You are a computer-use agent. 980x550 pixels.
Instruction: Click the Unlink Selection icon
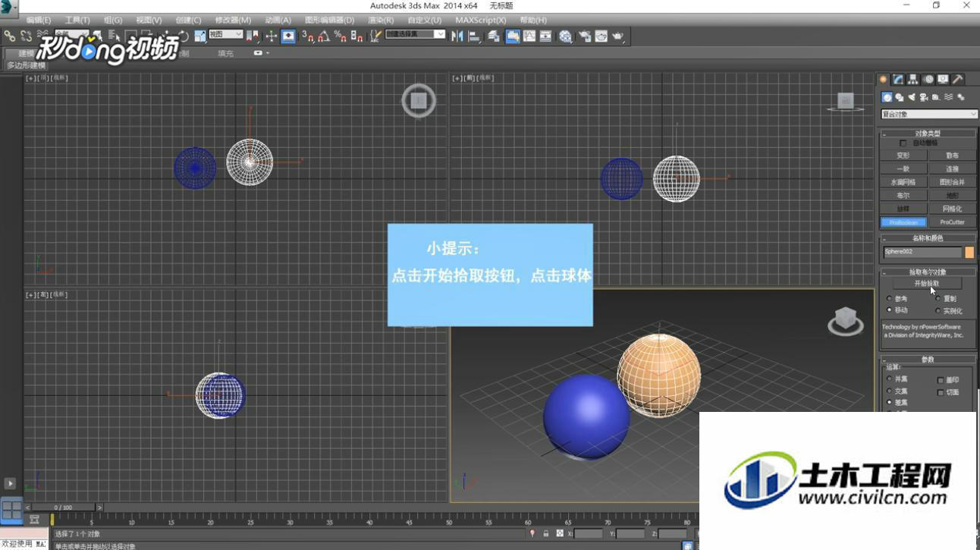[x=27, y=36]
